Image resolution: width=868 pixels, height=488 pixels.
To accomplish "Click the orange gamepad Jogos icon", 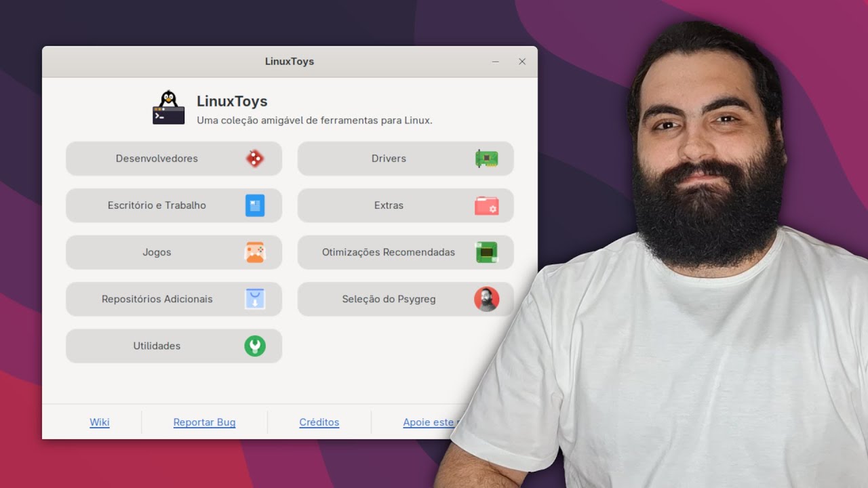I will [255, 252].
